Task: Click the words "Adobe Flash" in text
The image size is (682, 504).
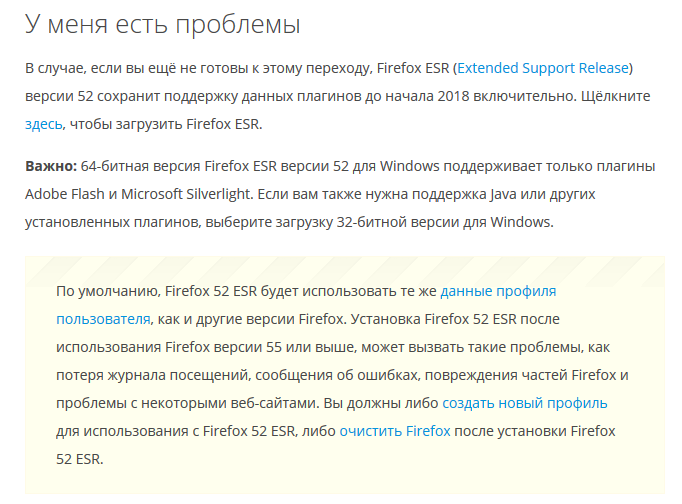Action: coord(66,193)
